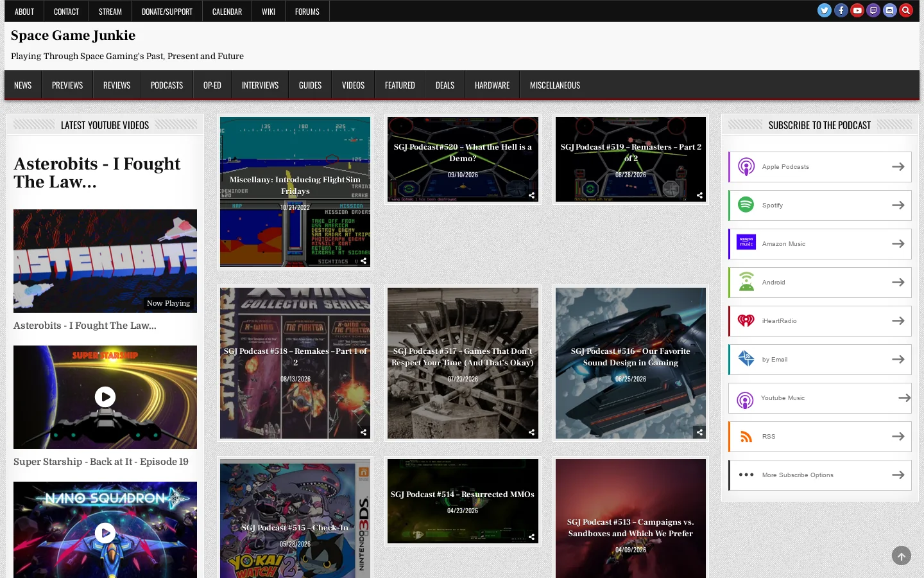Share the SGJ Podcast #520 post
Screen dimensions: 924x578
(532, 195)
